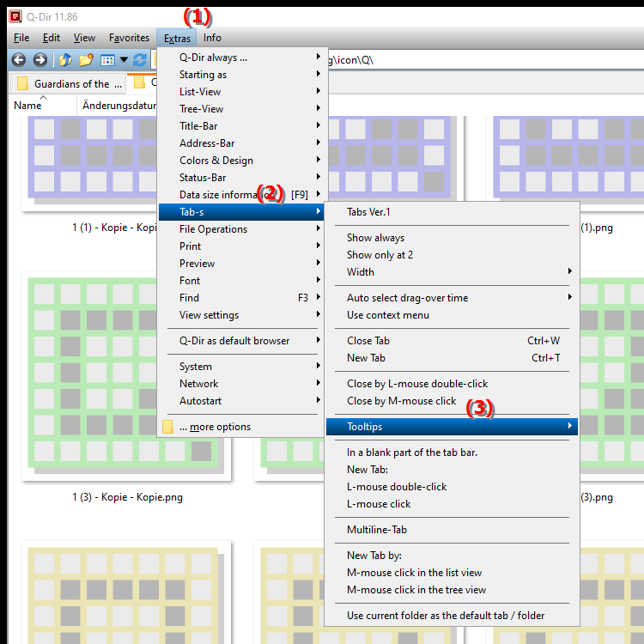Open the Network submenu
The height and width of the screenshot is (644, 644).
point(243,384)
